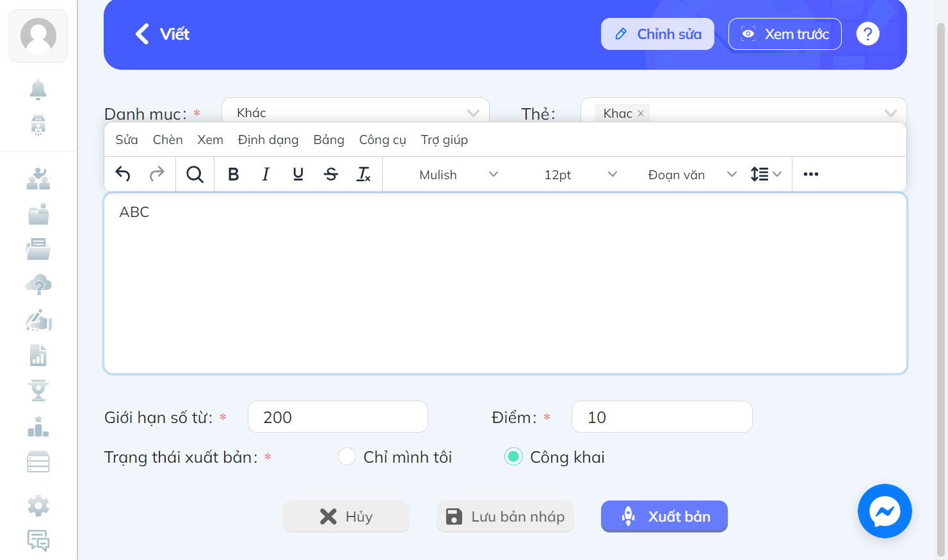The height and width of the screenshot is (560, 948).
Task: Click the word limit field showing 200
Action: pyautogui.click(x=338, y=417)
